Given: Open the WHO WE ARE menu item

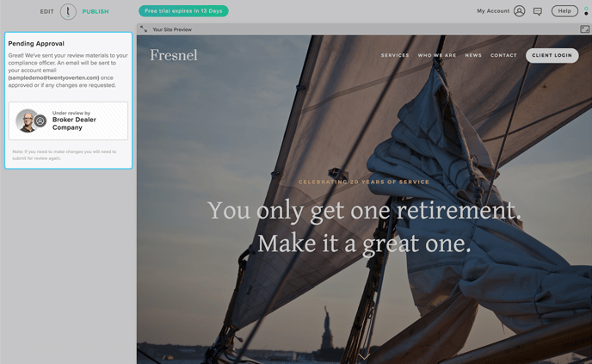Looking at the screenshot, I should [x=437, y=55].
